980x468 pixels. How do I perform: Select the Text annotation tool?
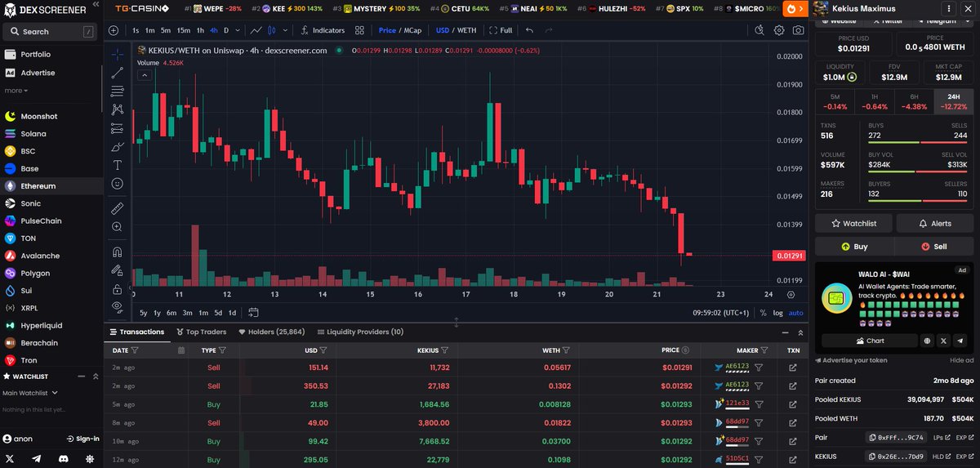(x=117, y=165)
